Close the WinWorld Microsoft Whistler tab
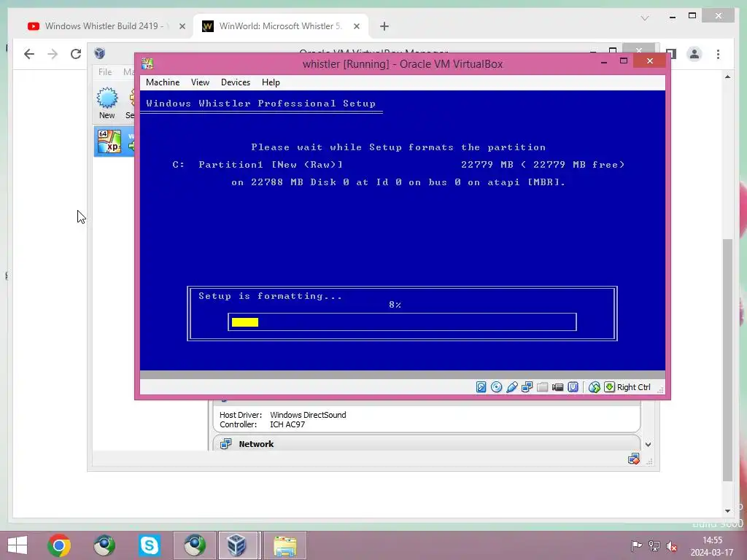 [356, 26]
